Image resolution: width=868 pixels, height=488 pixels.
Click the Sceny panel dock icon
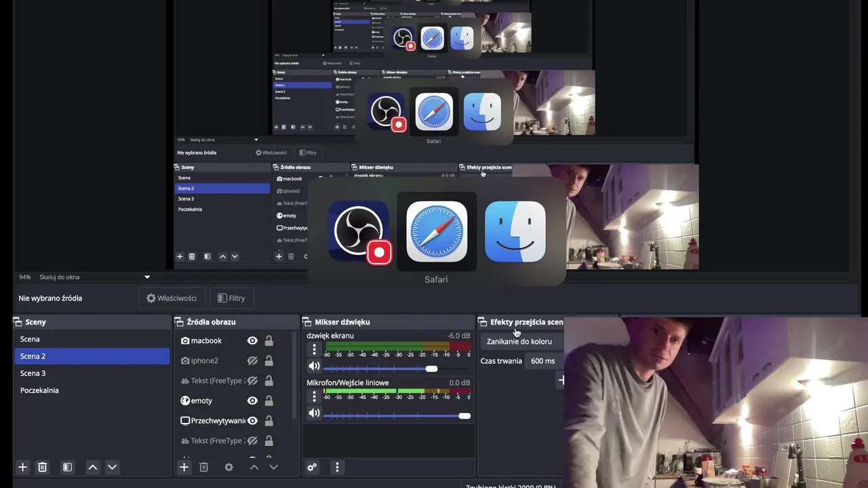click(18, 322)
